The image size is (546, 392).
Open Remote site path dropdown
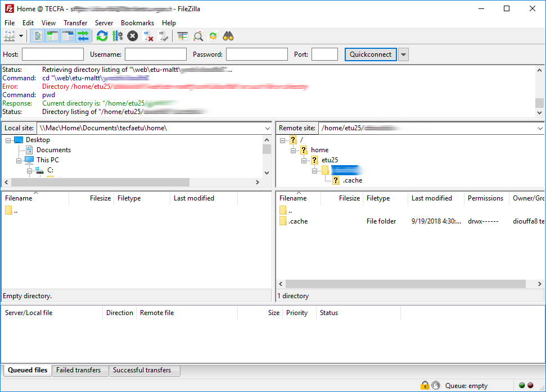click(540, 129)
